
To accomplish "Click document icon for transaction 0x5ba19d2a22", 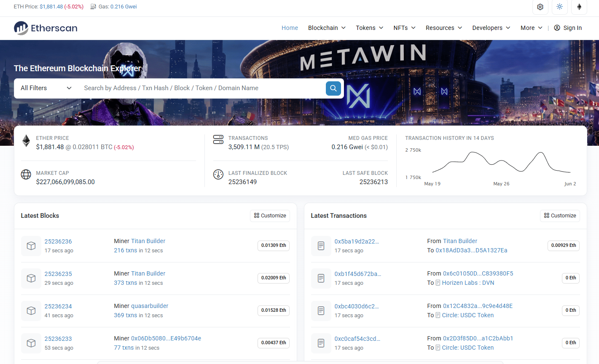I will (x=321, y=246).
